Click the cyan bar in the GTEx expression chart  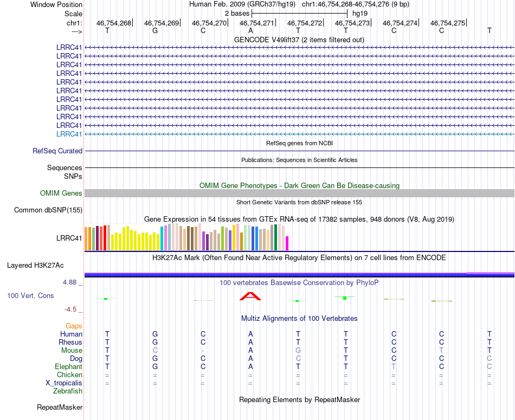click(162, 238)
